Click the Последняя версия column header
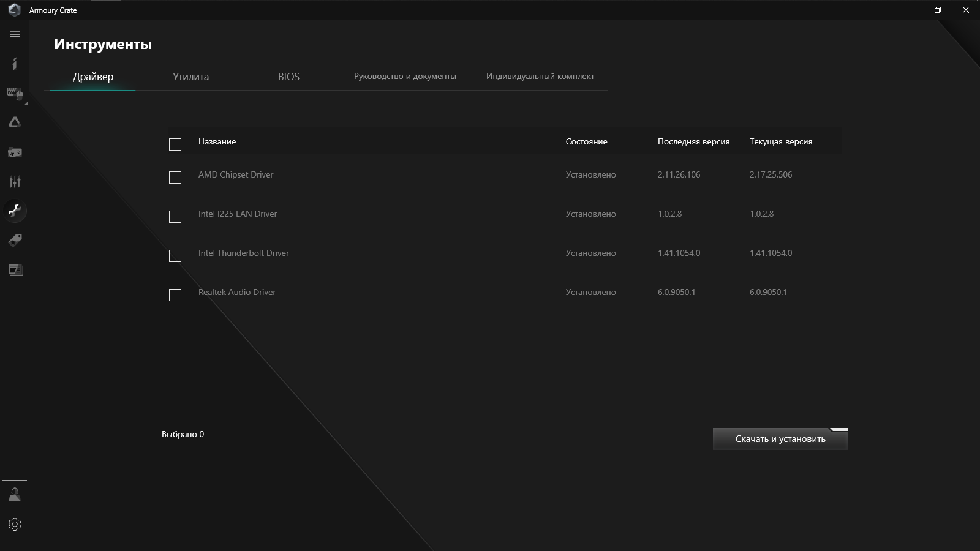The height and width of the screenshot is (551, 980). [x=693, y=141]
